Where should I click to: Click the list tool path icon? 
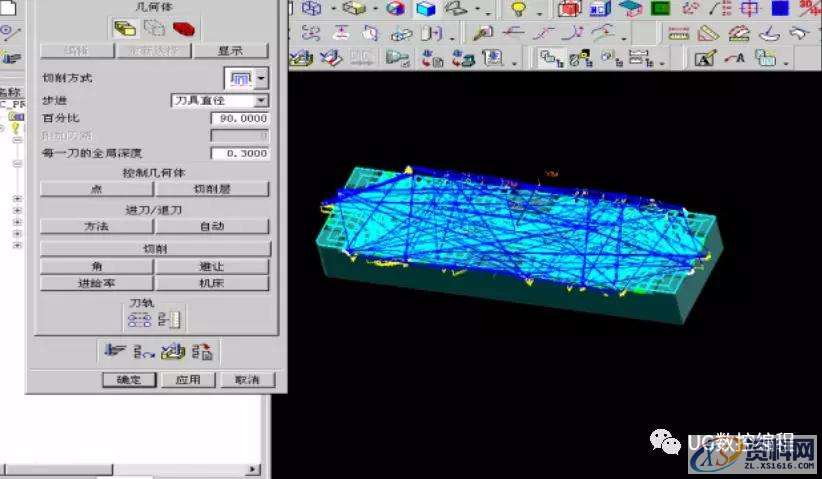201,351
